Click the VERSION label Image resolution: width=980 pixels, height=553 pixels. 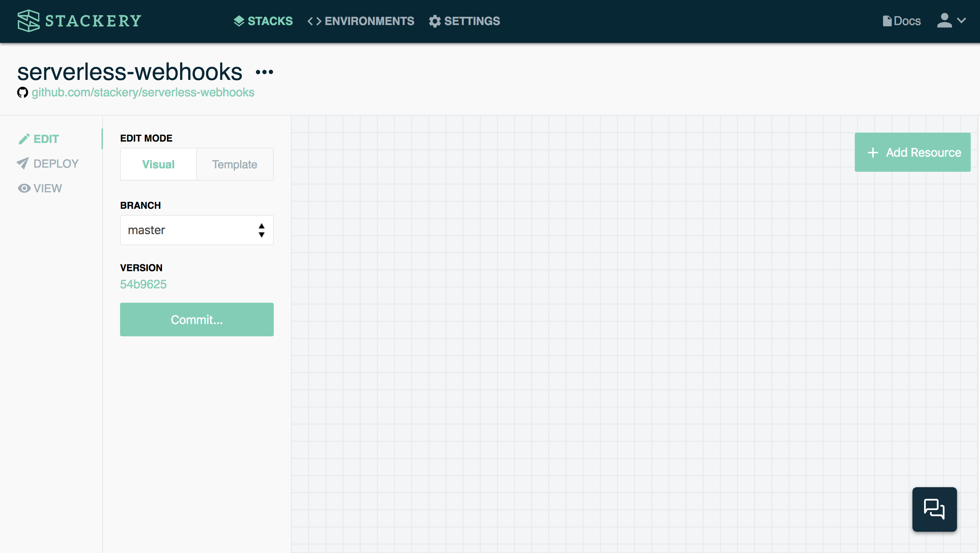click(141, 268)
